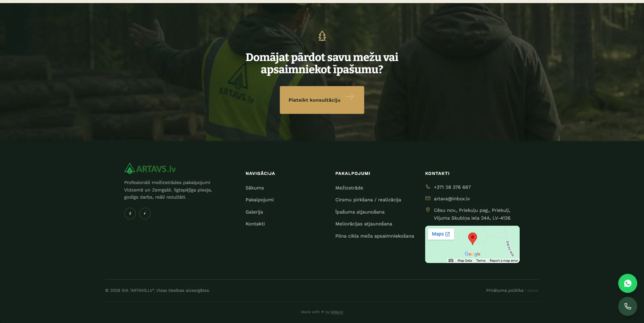Click the green WhatsApp floating button
This screenshot has width=644, height=323.
628,283
